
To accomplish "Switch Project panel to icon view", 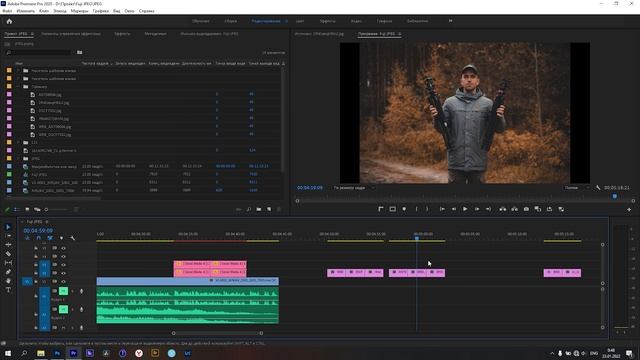I will 27,209.
